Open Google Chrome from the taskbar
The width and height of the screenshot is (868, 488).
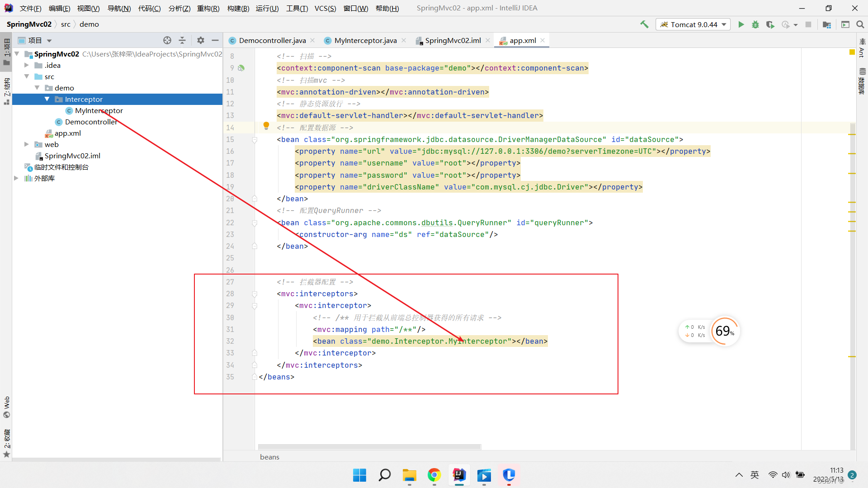tap(434, 475)
